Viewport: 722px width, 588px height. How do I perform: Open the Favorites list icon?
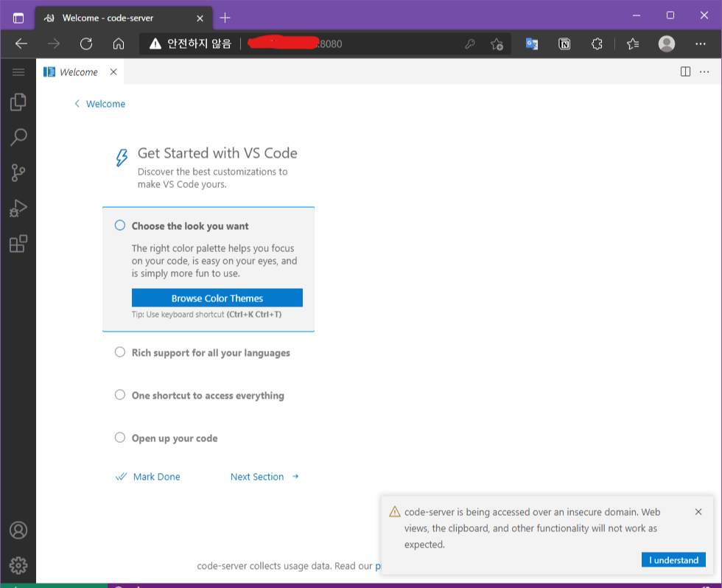[x=633, y=43]
